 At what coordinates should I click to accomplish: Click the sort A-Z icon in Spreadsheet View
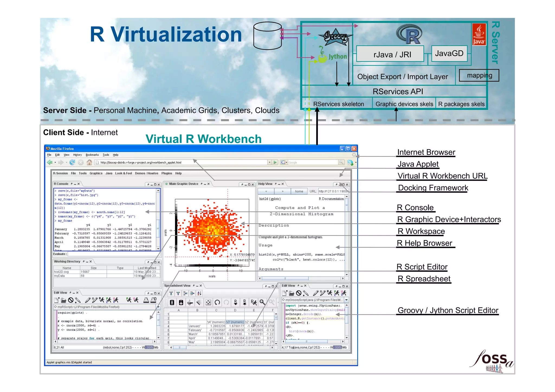(x=199, y=293)
